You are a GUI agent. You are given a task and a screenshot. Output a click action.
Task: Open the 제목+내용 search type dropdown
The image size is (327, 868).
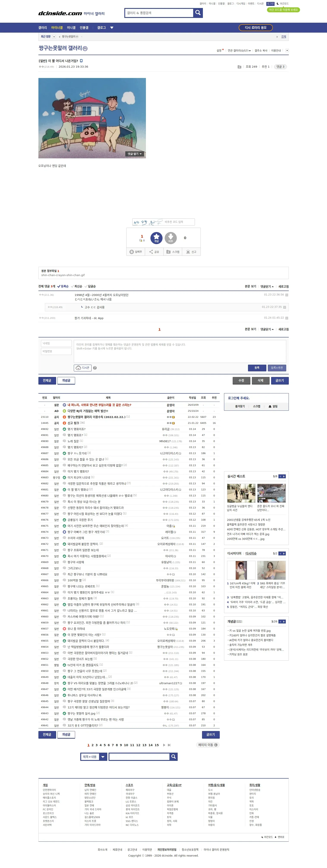[94, 757]
